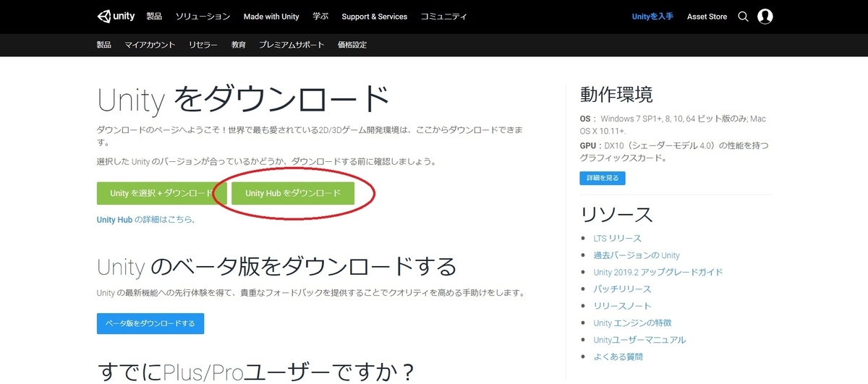Select プレミアムサポート in the sub navigation

coord(292,45)
